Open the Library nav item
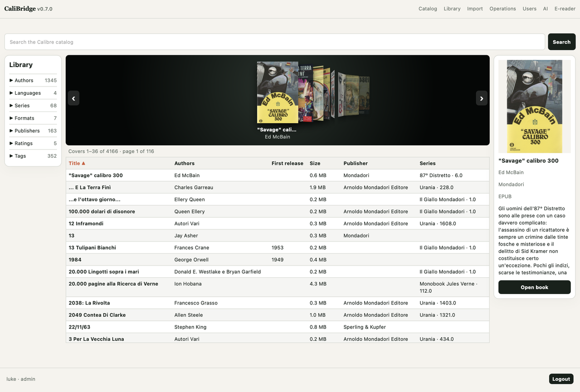Image resolution: width=580 pixels, height=392 pixels. 452,9
